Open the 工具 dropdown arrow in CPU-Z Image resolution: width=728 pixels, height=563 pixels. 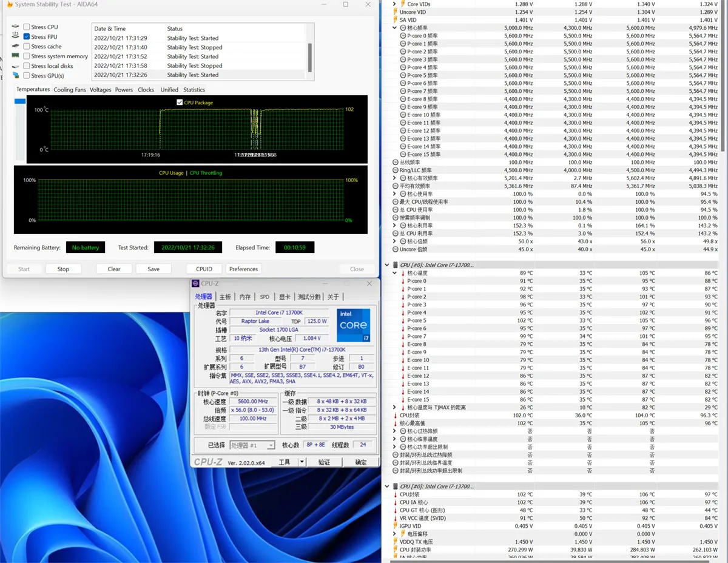pos(302,462)
